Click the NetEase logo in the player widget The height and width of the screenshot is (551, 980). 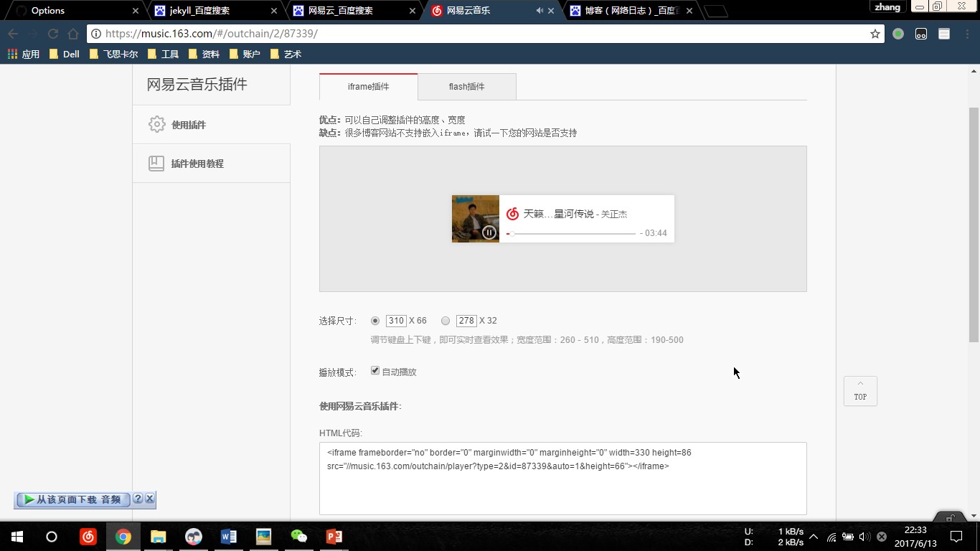[x=512, y=214]
